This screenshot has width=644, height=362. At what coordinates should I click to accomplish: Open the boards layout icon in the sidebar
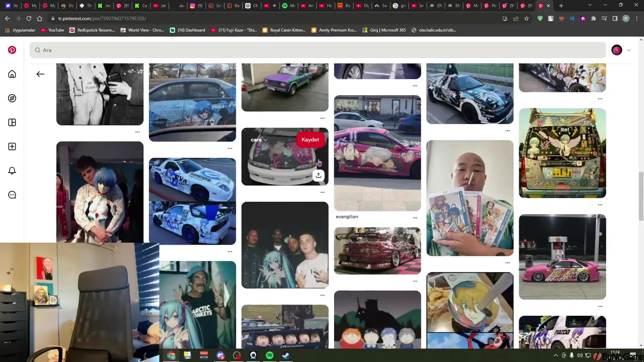(12, 122)
